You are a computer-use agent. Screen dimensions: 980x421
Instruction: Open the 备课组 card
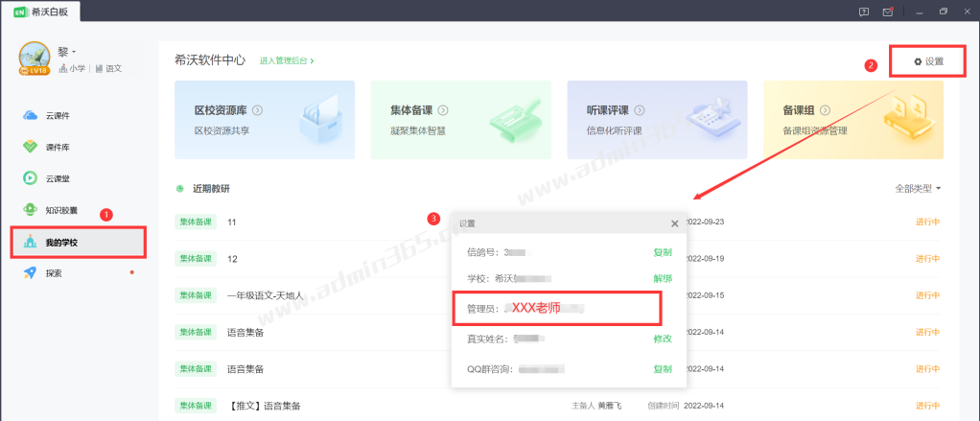click(853, 120)
